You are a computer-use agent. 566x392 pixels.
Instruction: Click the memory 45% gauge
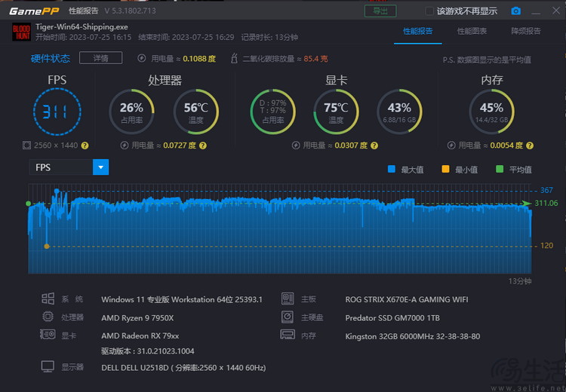[491, 112]
